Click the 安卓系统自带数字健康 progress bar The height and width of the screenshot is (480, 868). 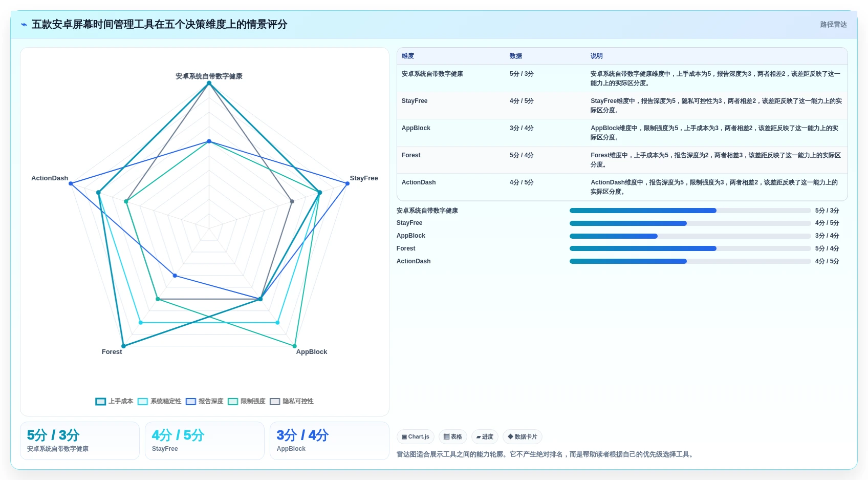[x=690, y=211]
